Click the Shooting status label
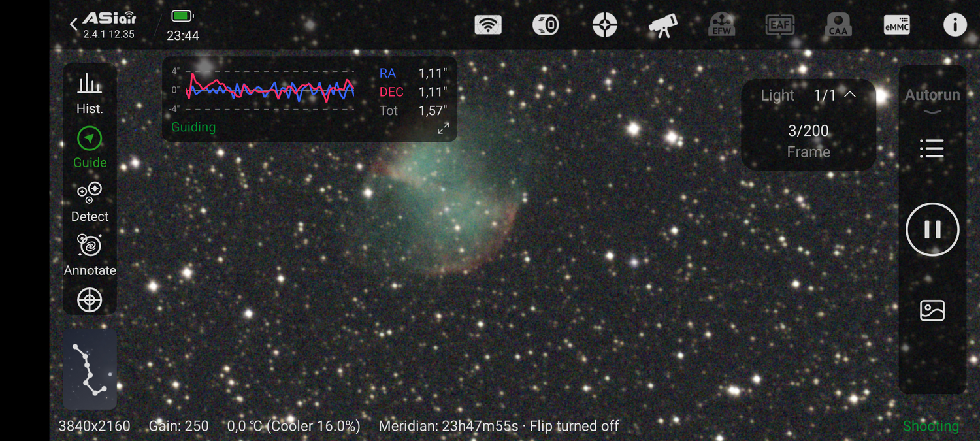980x441 pixels. pos(931,427)
